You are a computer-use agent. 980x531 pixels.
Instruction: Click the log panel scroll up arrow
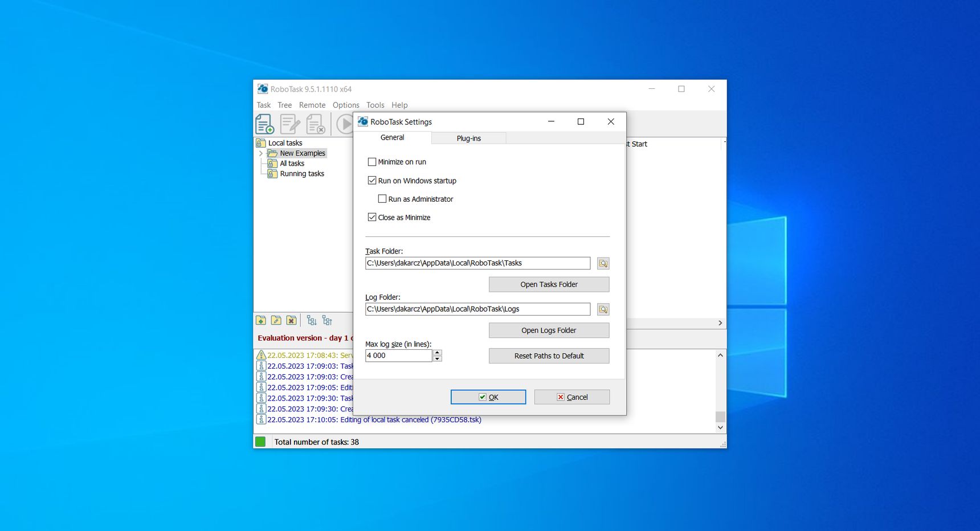pyautogui.click(x=720, y=355)
